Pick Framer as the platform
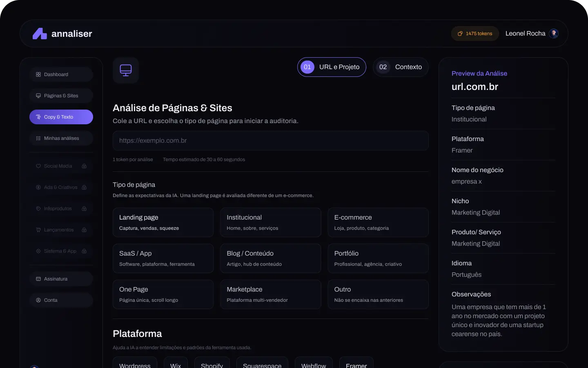The width and height of the screenshot is (588, 368). click(356, 363)
